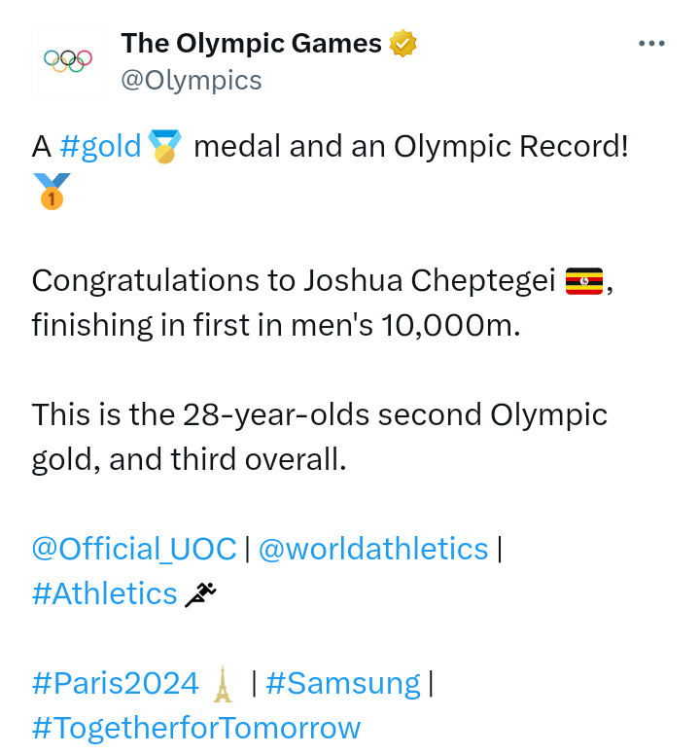The width and height of the screenshot is (700, 754).
Task: Click the runner emoji after #Athletics
Action: pos(201,594)
